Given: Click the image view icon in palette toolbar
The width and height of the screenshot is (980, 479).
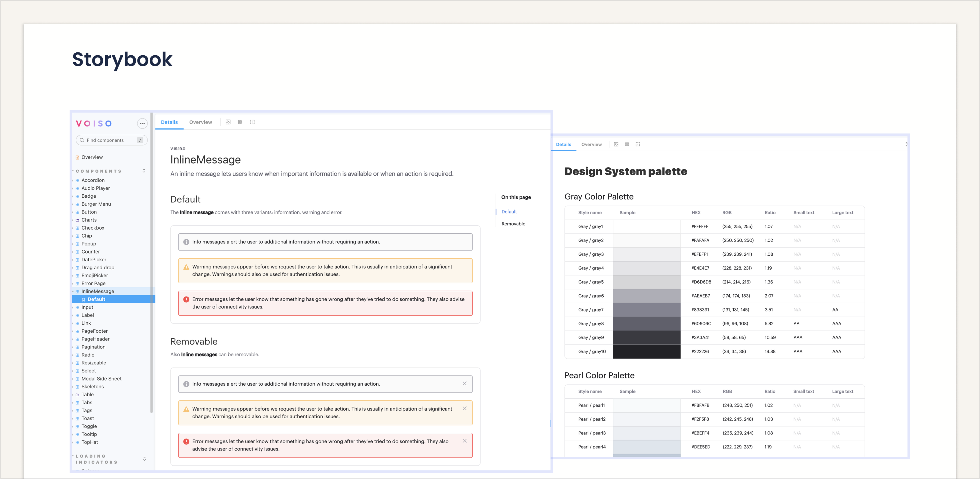Looking at the screenshot, I should 616,144.
